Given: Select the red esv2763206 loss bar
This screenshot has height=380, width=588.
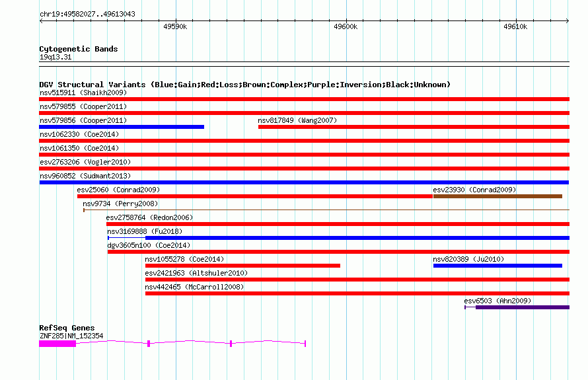Looking at the screenshot, I should click(x=304, y=169).
